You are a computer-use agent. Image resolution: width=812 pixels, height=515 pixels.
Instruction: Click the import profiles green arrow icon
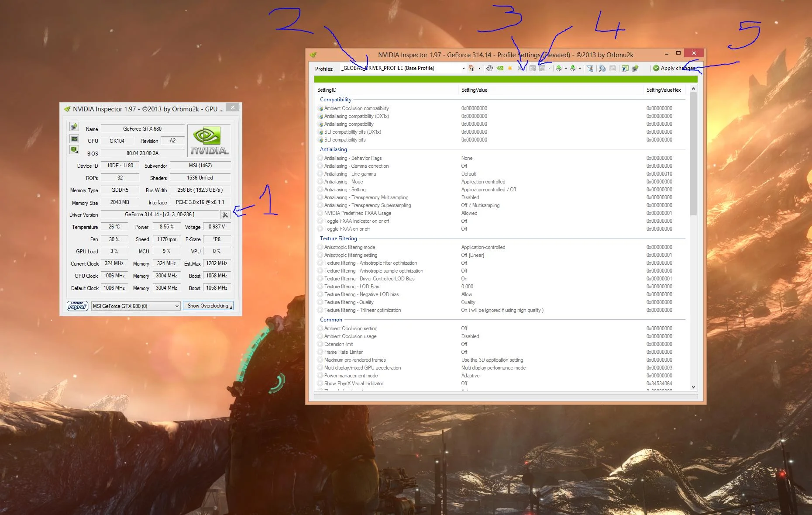573,68
